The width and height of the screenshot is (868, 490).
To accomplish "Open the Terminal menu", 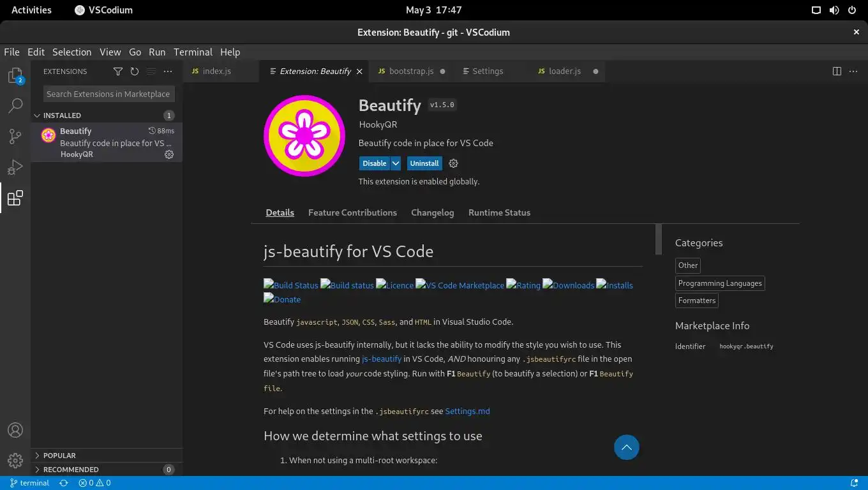I will (193, 52).
